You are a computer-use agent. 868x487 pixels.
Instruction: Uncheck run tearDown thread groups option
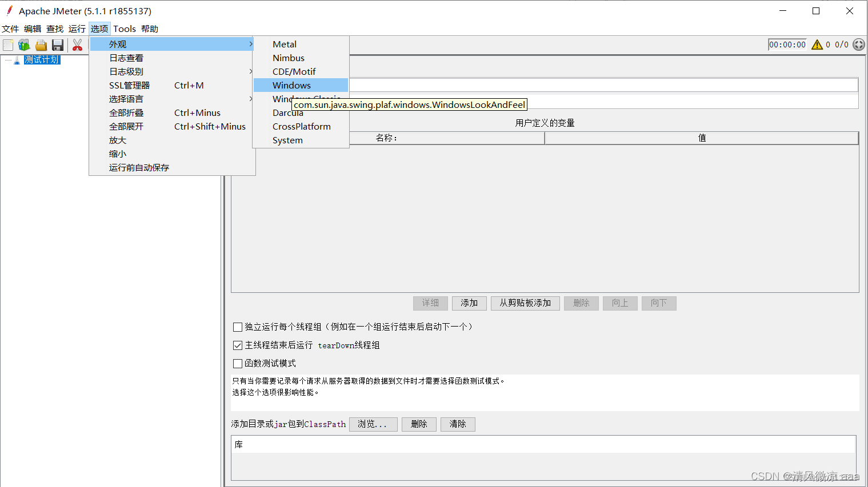point(238,345)
